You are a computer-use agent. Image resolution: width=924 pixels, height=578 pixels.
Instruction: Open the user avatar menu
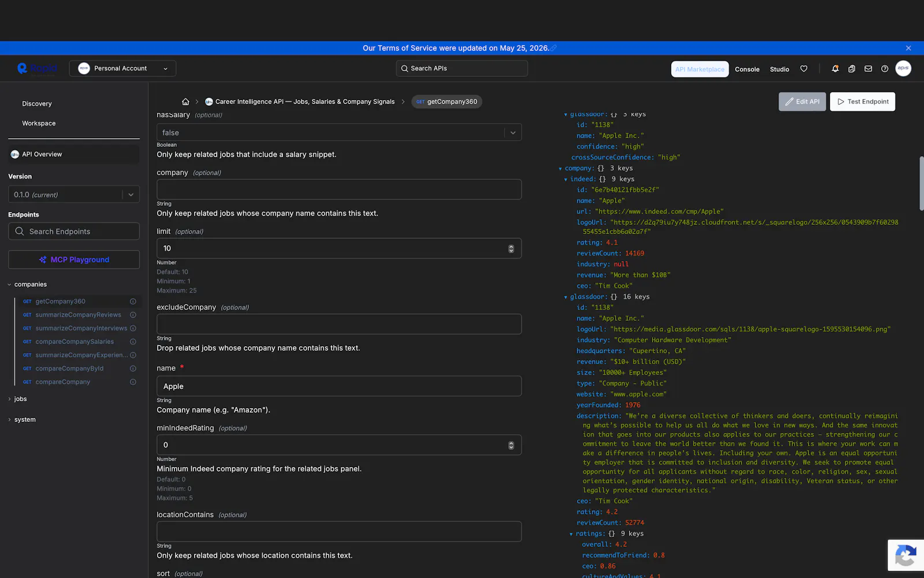coord(903,68)
